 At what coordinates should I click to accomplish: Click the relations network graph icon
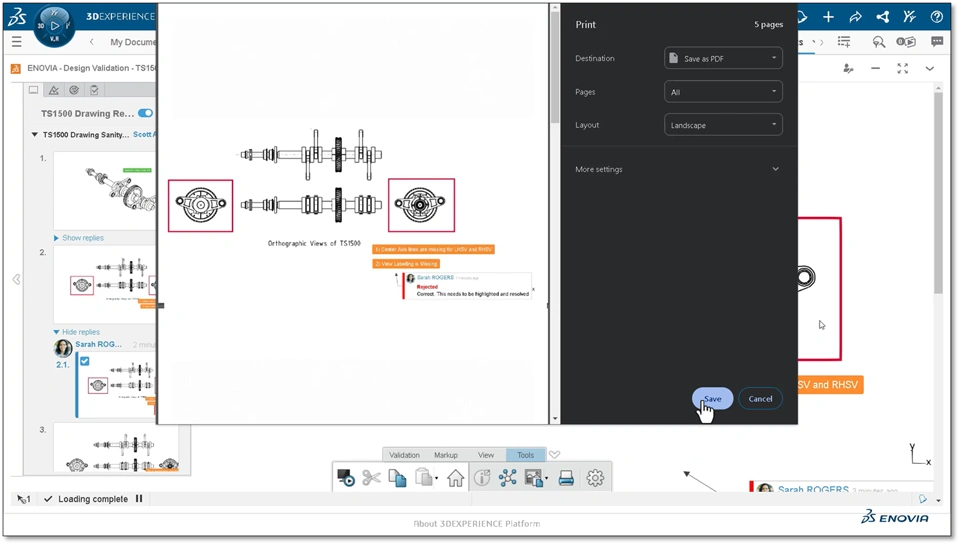(508, 478)
